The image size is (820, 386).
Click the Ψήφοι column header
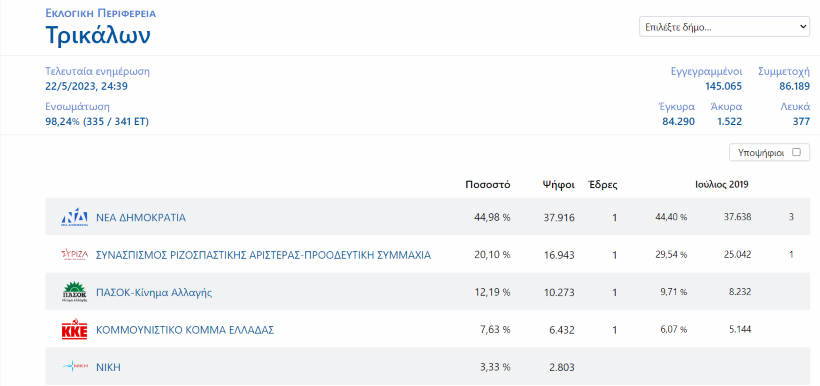pyautogui.click(x=559, y=185)
